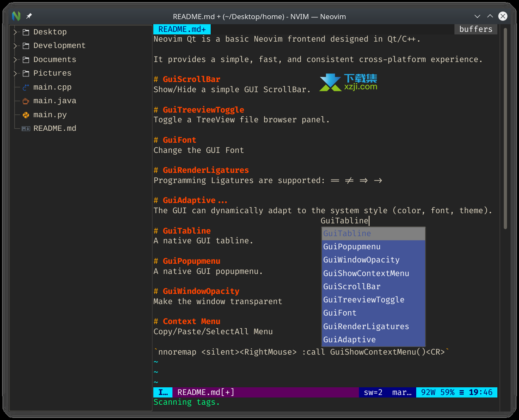Choose GuiAdaptive in the completion popup
The height and width of the screenshot is (420, 519).
[x=374, y=340]
